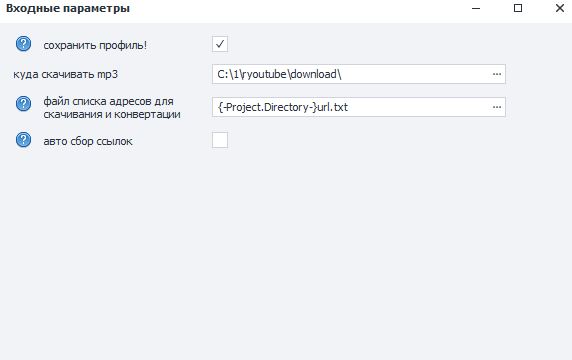Click the 'куда скачивать mp3' label
This screenshot has height=360, width=572.
point(66,74)
